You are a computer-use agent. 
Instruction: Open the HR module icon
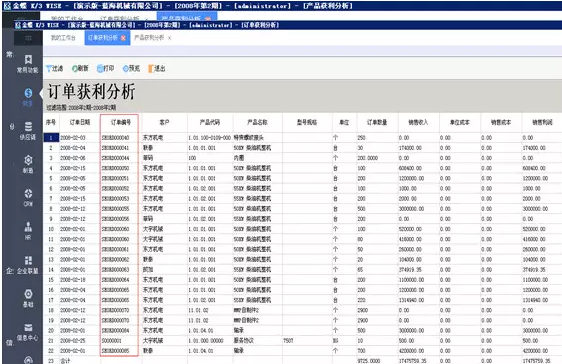pos(28,231)
